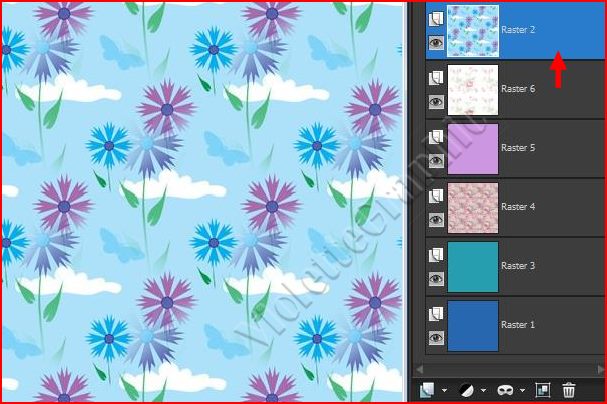Select the Raster 1 layer name
This screenshot has height=404, width=607.
(x=518, y=325)
